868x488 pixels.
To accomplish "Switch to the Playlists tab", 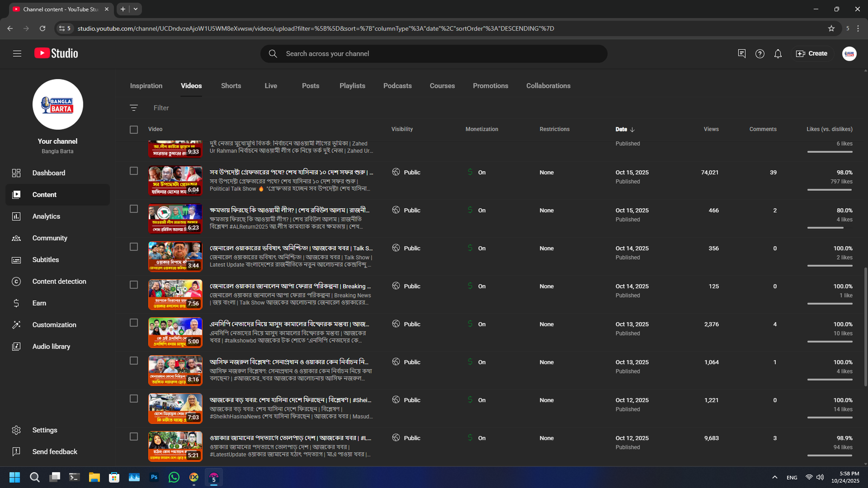I will 352,86.
